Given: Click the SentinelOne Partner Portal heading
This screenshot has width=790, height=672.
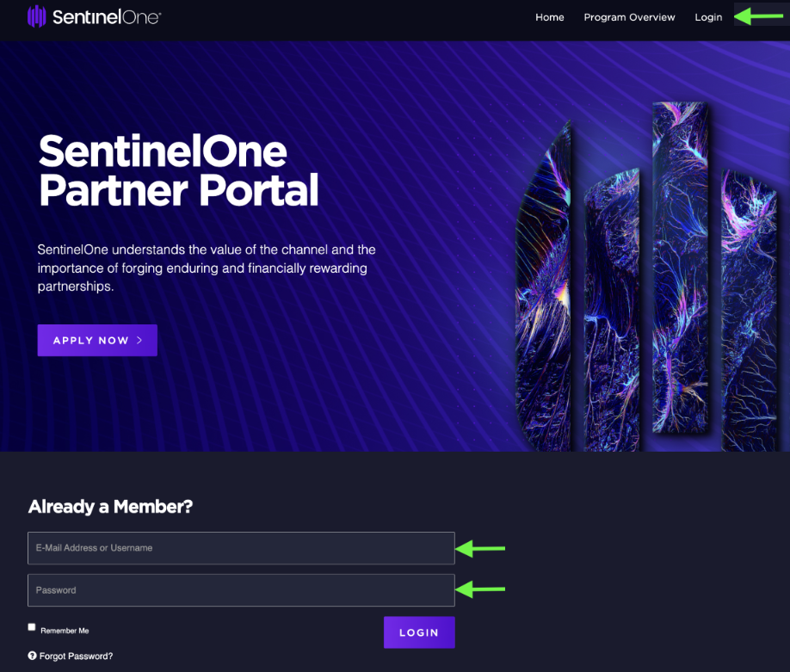Looking at the screenshot, I should pos(179,170).
